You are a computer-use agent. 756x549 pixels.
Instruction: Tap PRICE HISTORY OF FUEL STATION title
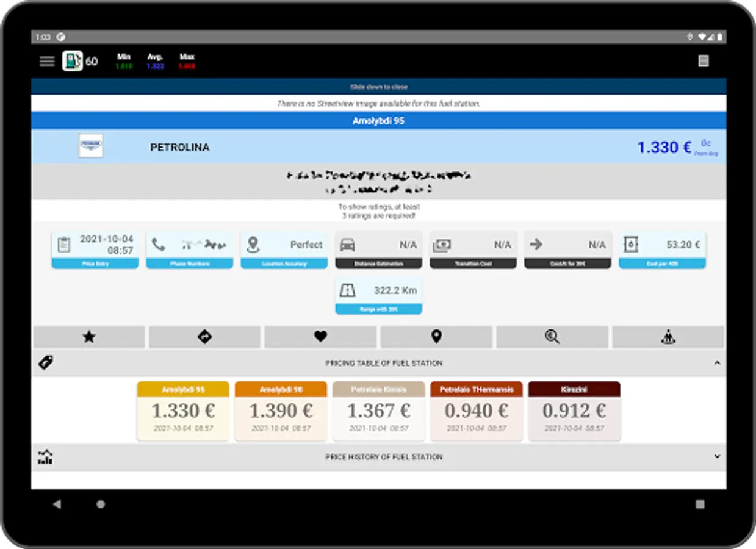384,456
